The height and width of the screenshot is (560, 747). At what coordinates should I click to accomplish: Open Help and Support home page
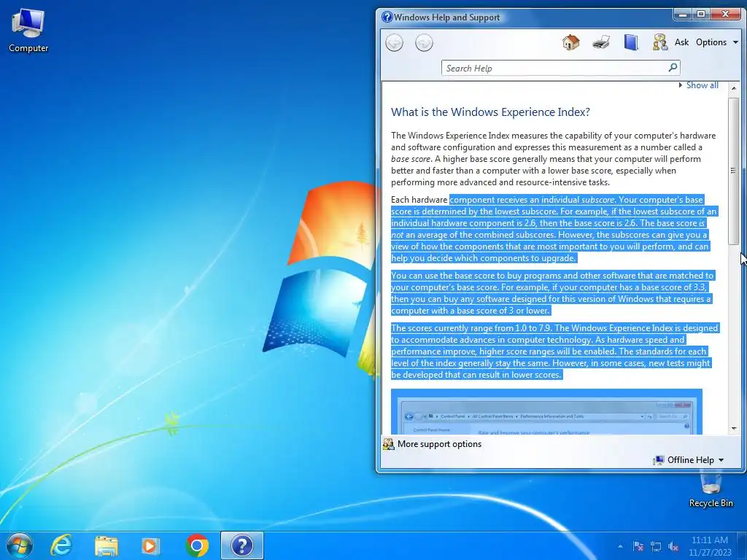point(570,42)
